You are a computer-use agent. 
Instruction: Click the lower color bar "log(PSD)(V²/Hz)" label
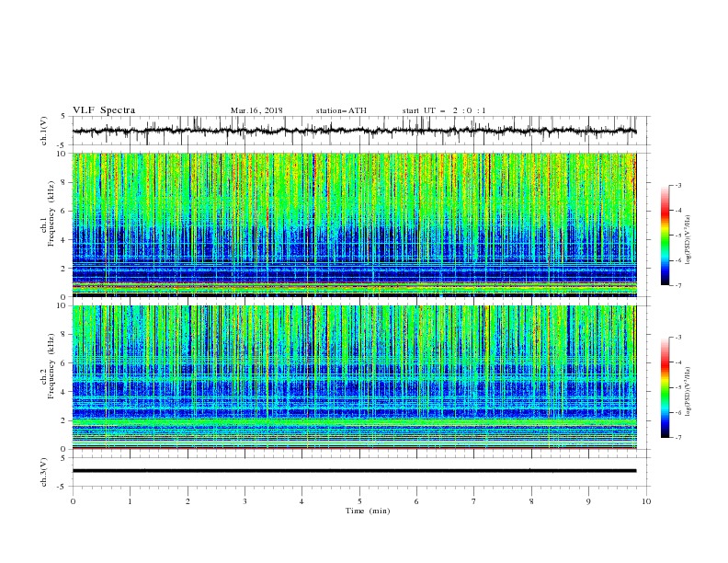click(x=688, y=392)
